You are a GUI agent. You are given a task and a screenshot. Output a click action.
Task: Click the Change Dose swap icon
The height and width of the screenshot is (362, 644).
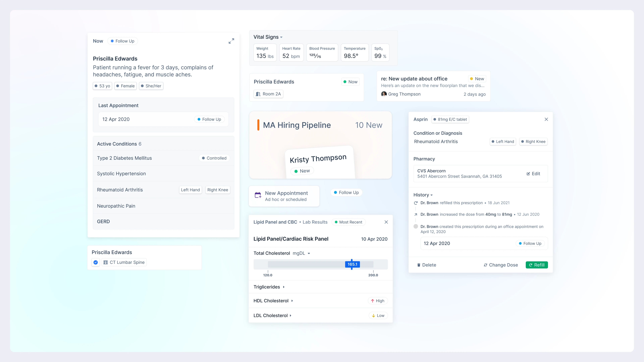485,265
